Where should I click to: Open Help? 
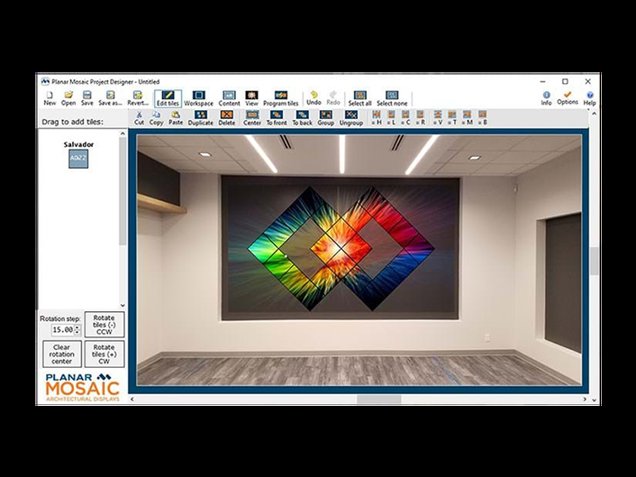589,99
